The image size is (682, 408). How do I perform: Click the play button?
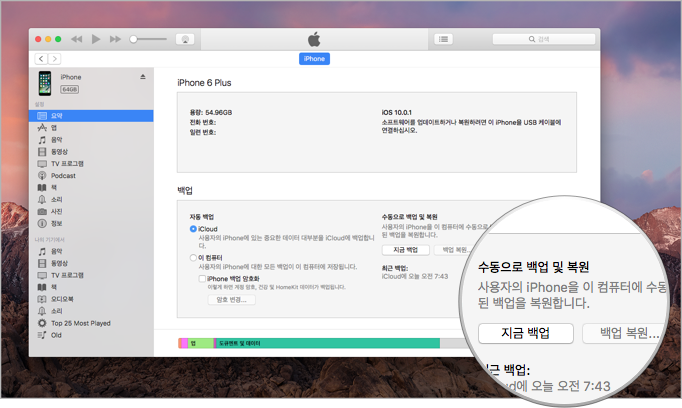(x=96, y=39)
